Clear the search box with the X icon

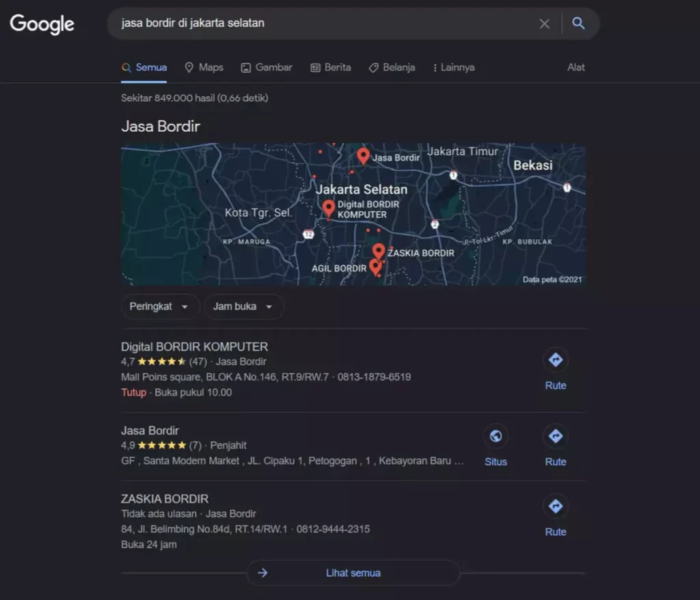click(x=544, y=24)
